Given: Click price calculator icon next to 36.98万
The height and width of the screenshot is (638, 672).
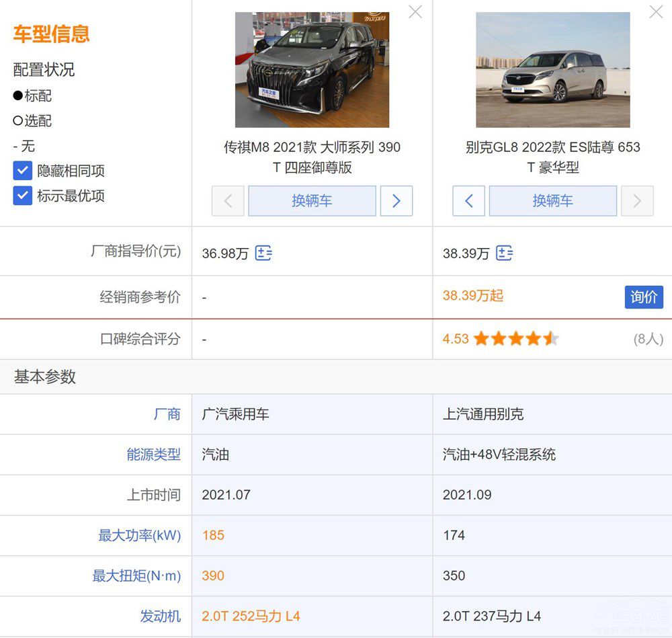Looking at the screenshot, I should [x=263, y=253].
